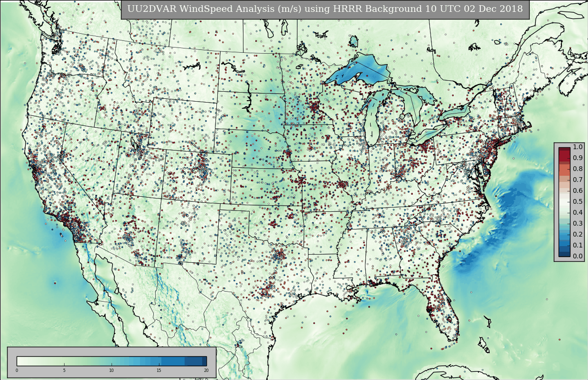
Task: Click the 0.3 label on the right colorbar
Action: tap(578, 224)
